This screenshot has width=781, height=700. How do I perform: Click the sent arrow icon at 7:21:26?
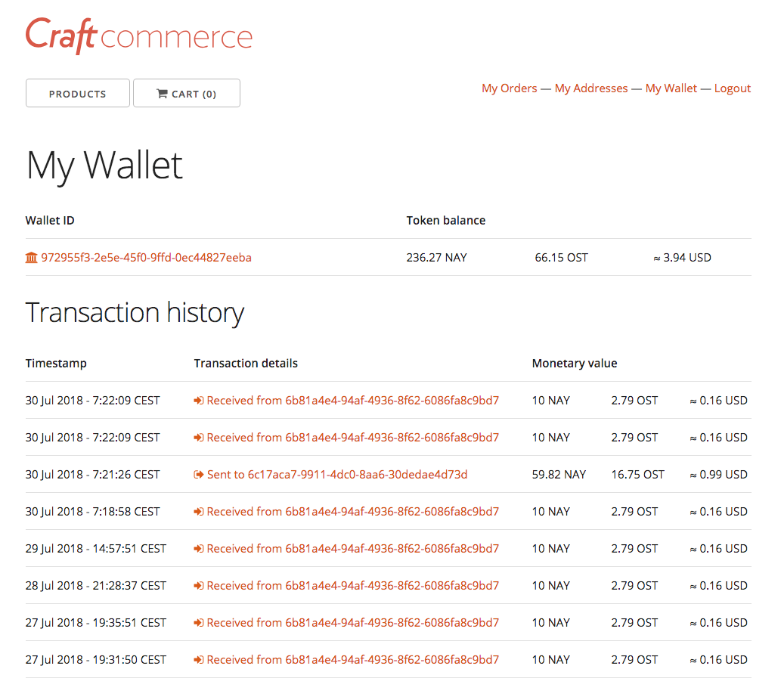(199, 475)
